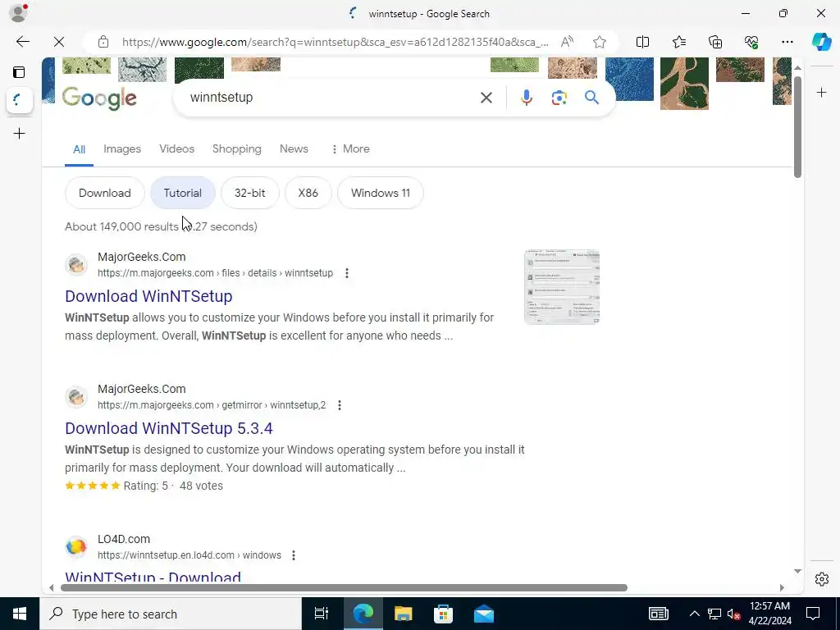Image resolution: width=840 pixels, height=630 pixels.
Task: Open the Favorites list
Action: click(678, 42)
